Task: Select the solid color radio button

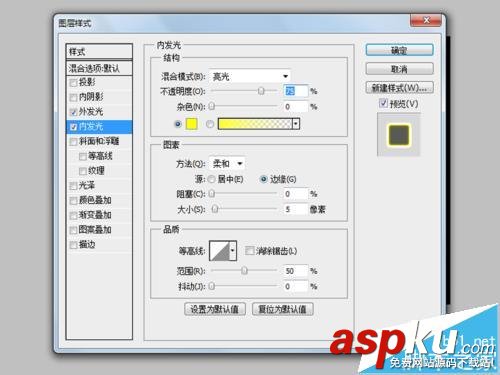Action: tap(178, 124)
